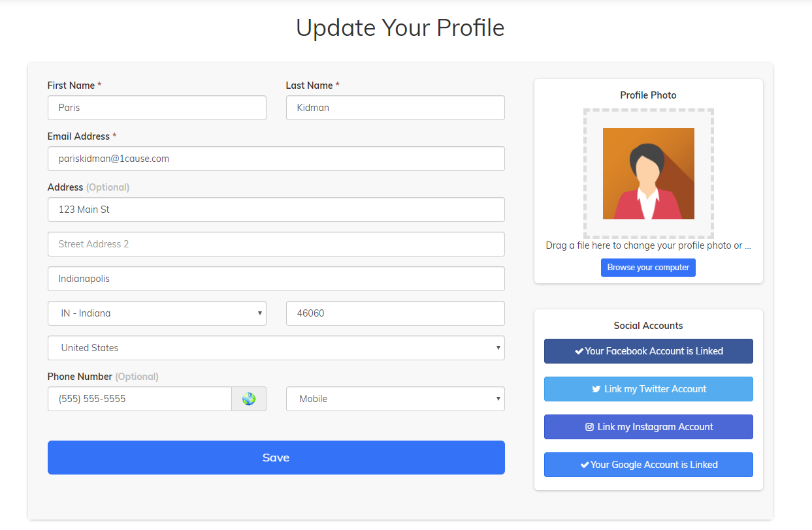Click Link my Twitter Account button
Image resolution: width=812 pixels, height=530 pixels.
click(x=649, y=389)
